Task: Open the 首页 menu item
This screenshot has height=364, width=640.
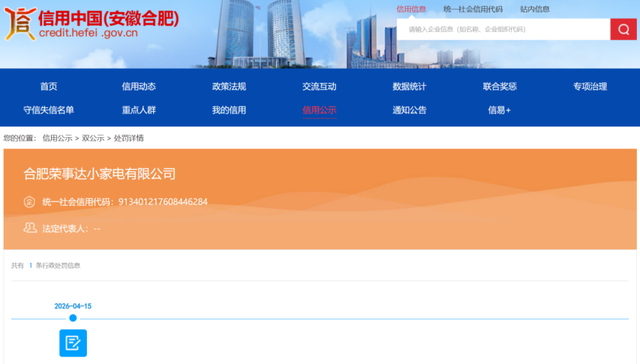Action: coord(49,87)
